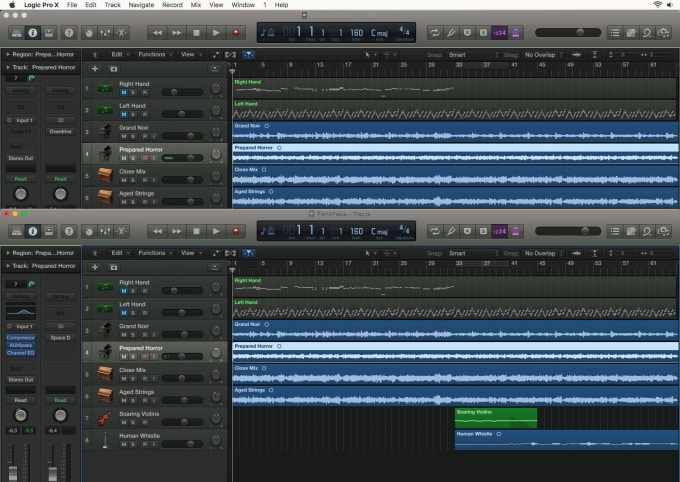Viewport: 680px width, 482px height.
Task: Rewind playback in the top window
Action: [x=157, y=33]
